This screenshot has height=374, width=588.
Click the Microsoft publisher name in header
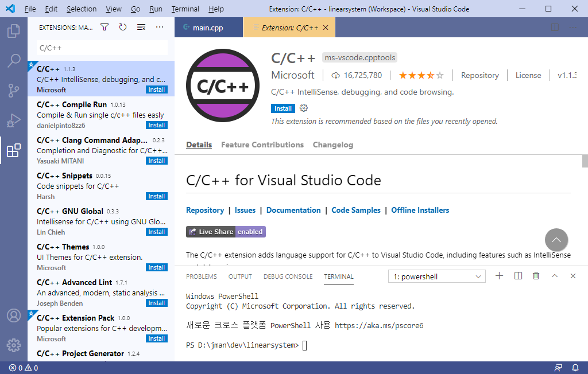click(292, 75)
